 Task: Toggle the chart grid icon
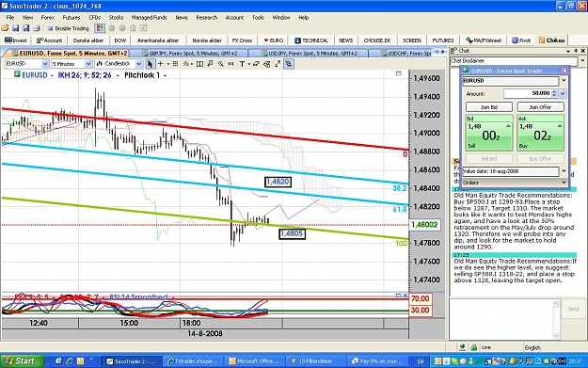[x=175, y=64]
